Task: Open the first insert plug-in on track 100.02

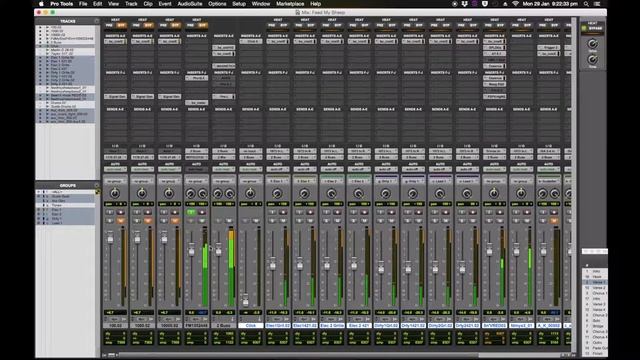Action: (x=115, y=41)
